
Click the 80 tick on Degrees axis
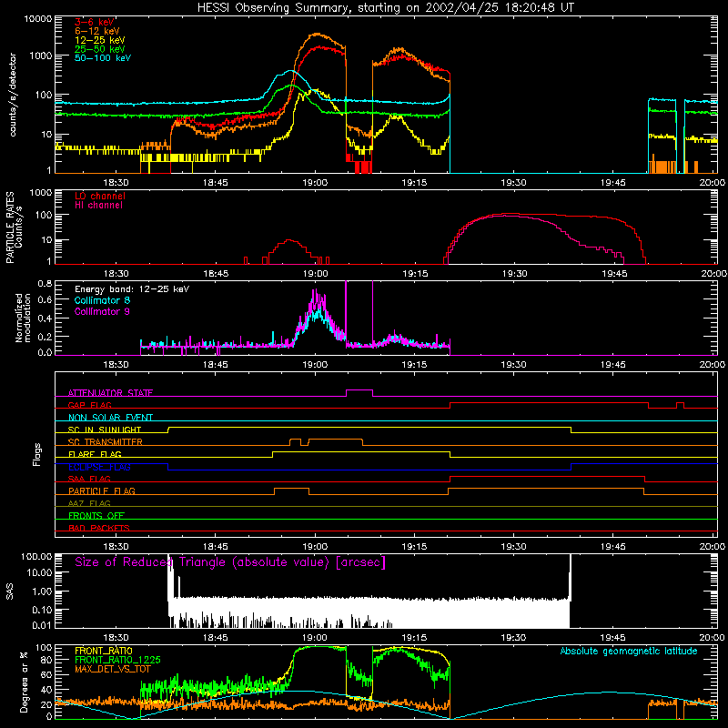47,660
